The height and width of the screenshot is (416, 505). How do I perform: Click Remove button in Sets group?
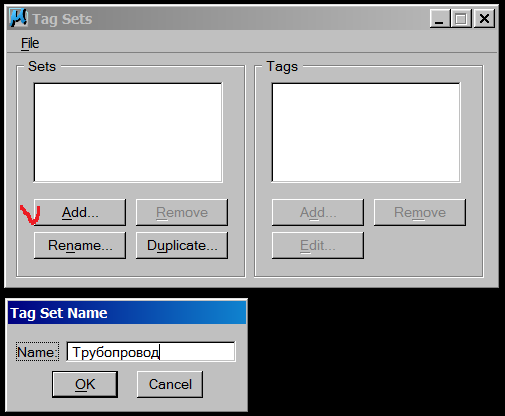click(182, 212)
